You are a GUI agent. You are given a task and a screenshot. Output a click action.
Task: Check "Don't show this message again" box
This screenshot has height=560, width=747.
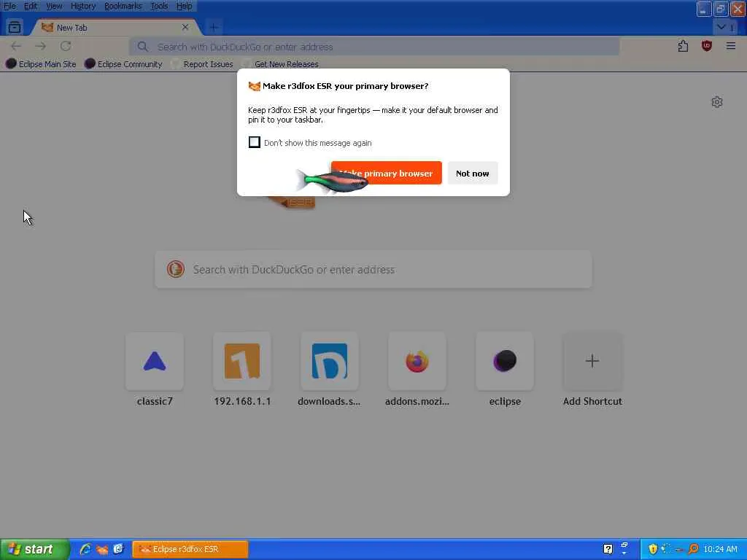255,142
